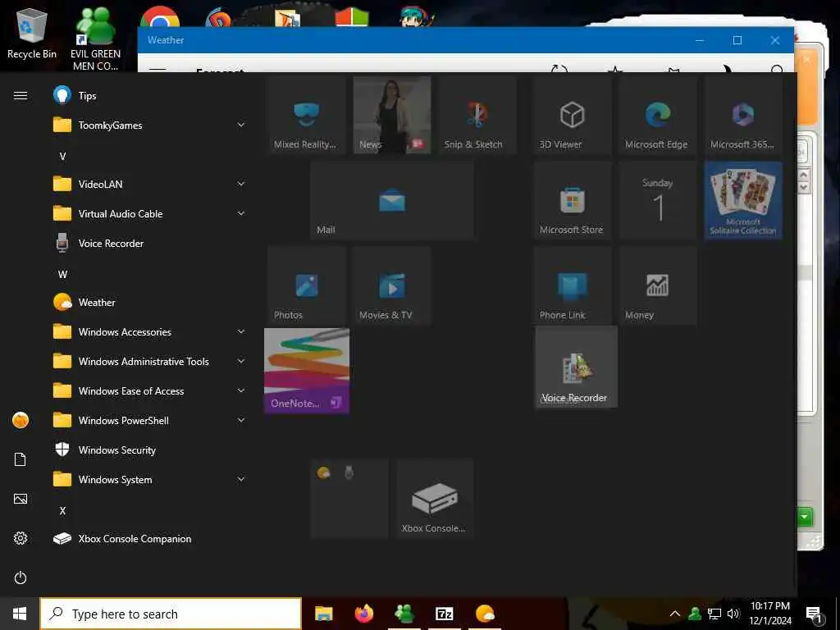Select the Recycle Bin desktop icon

(x=32, y=33)
